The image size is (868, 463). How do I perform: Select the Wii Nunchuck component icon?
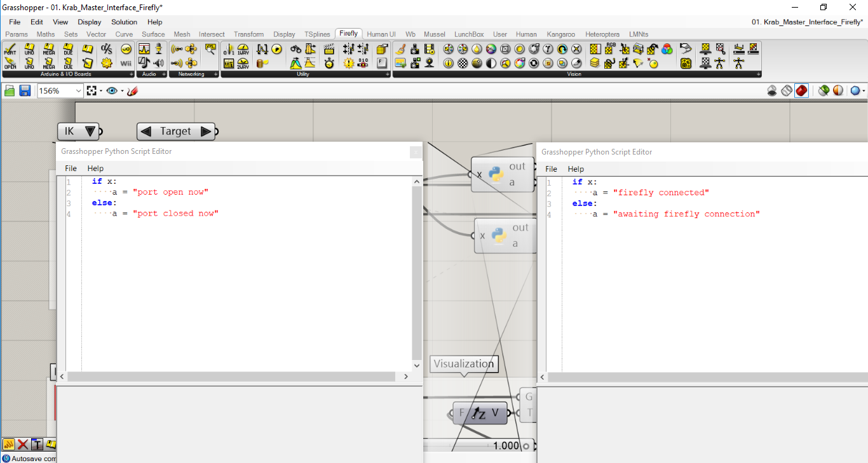coord(126,62)
